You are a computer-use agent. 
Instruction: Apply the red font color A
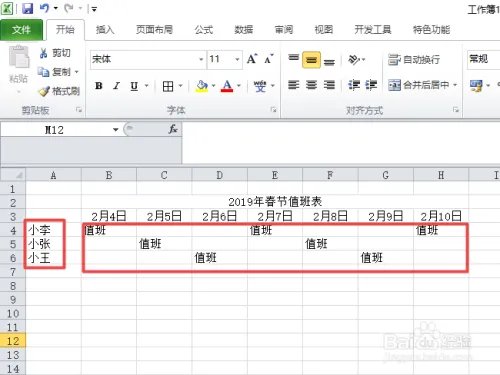pyautogui.click(x=227, y=86)
